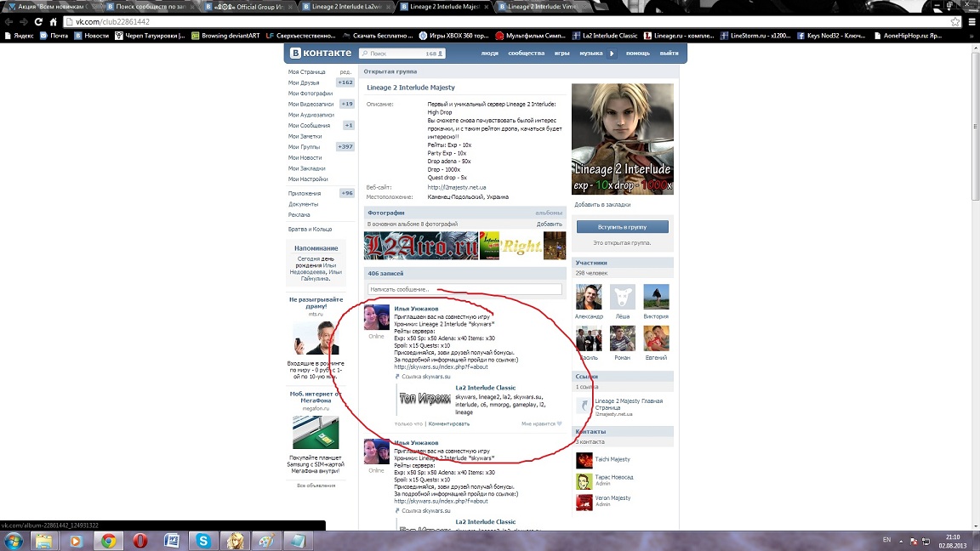
Task: Open помощь in the header menu
Action: pos(638,53)
